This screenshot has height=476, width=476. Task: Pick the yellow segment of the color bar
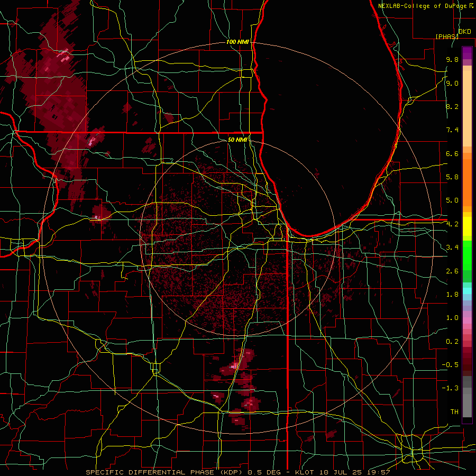pyautogui.click(x=467, y=226)
